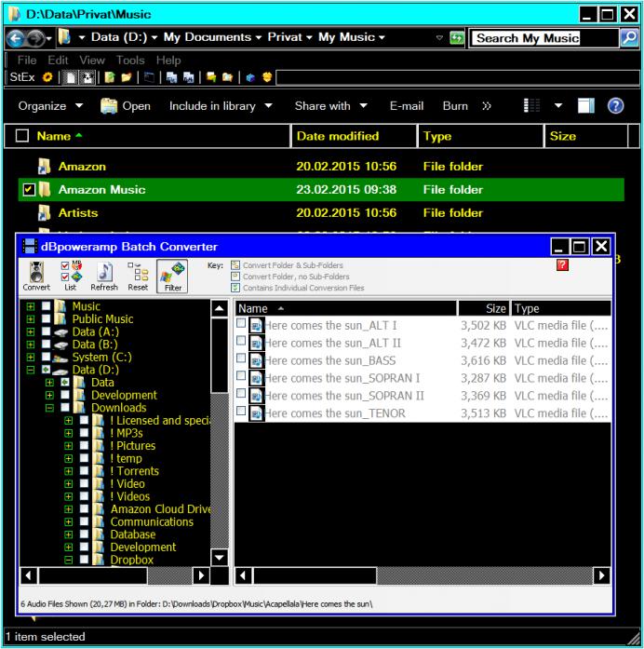Click the search magnifier icon
The width and height of the screenshot is (644, 649).
629,38
